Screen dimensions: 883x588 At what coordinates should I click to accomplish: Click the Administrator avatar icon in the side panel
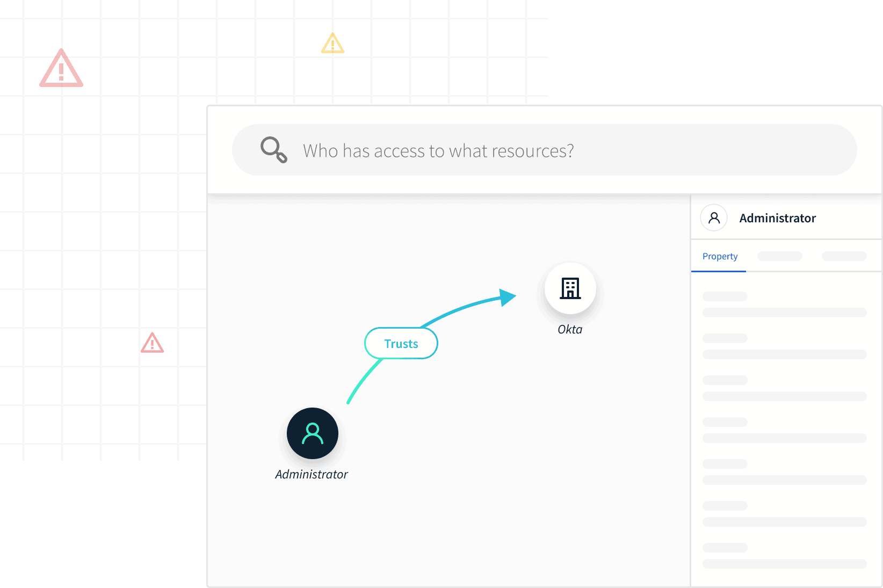pos(714,217)
